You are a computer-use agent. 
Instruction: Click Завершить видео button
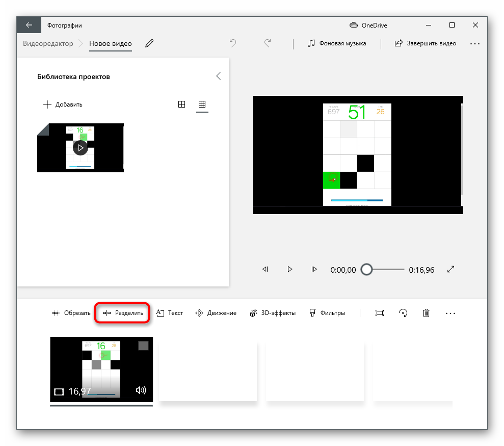pyautogui.click(x=426, y=43)
